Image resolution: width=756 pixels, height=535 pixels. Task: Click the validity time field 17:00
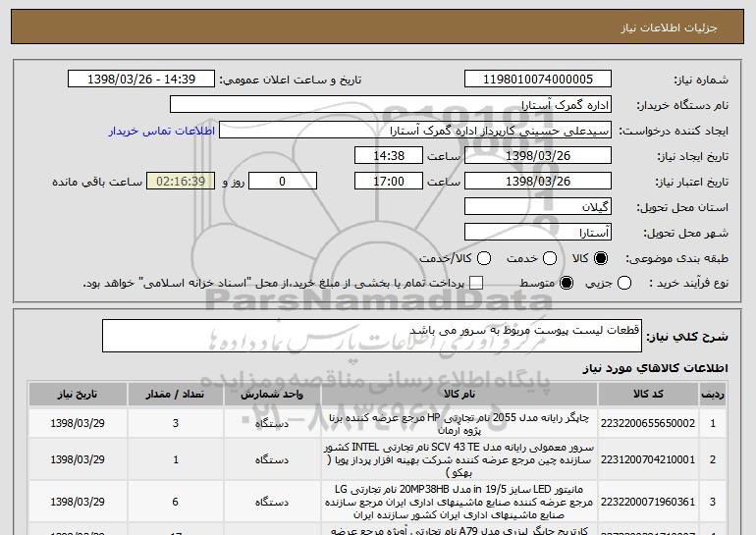click(389, 182)
